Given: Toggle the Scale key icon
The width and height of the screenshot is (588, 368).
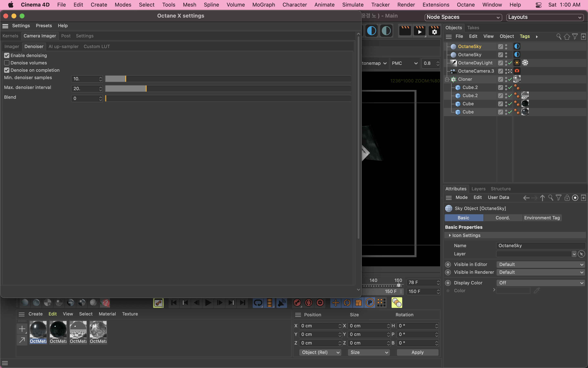Looking at the screenshot, I should coord(358,303).
